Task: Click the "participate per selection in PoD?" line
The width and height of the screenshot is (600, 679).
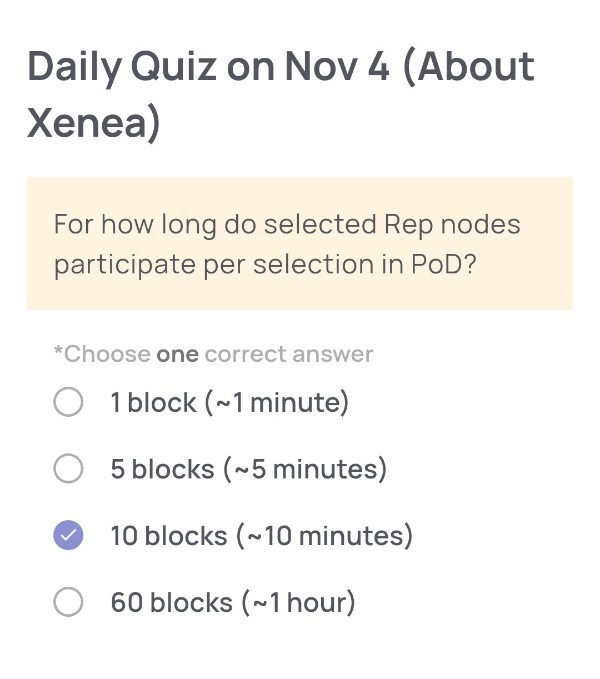Action: pyautogui.click(x=263, y=264)
